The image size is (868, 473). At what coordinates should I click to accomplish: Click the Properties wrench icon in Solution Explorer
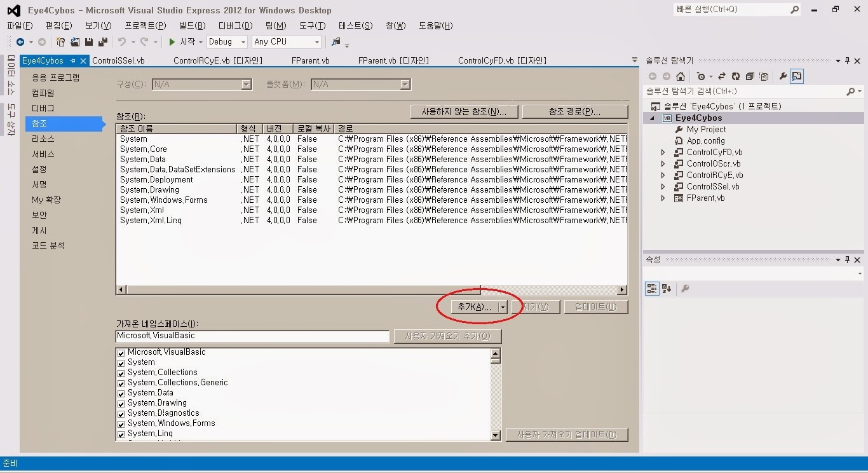[x=783, y=76]
